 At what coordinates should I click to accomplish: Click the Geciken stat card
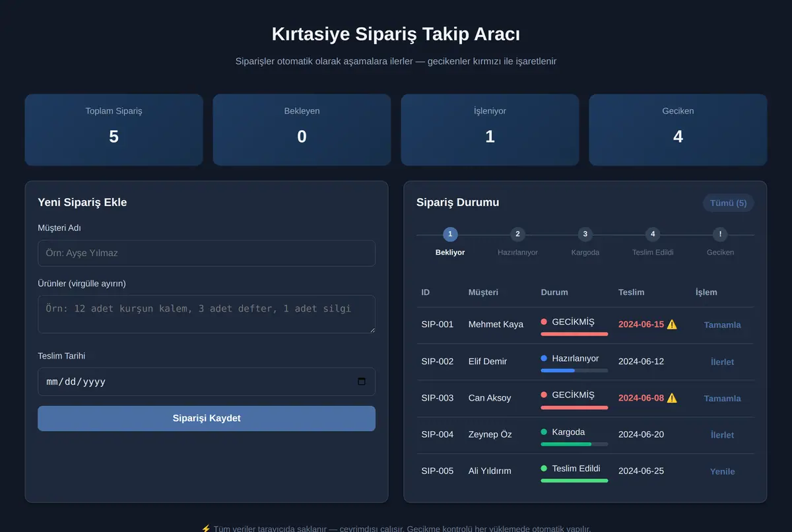pos(678,129)
